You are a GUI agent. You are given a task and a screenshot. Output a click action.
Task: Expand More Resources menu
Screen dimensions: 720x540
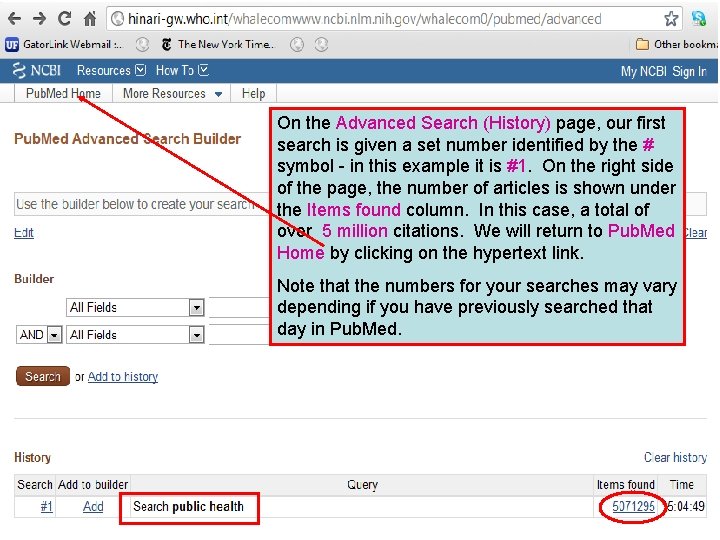(173, 93)
